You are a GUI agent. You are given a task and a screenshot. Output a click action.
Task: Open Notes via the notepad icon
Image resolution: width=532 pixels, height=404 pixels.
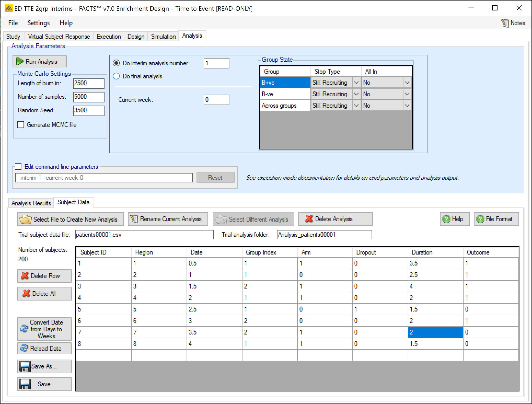click(505, 23)
